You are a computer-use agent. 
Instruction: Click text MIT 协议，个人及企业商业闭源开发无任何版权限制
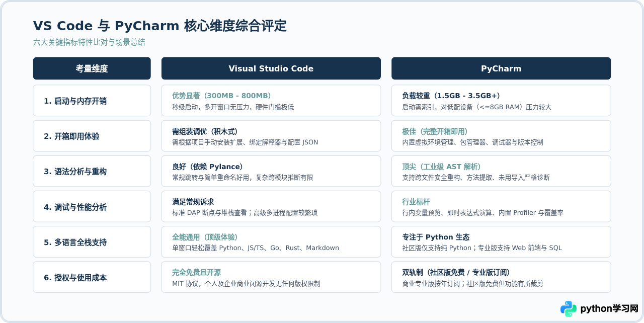246,284
